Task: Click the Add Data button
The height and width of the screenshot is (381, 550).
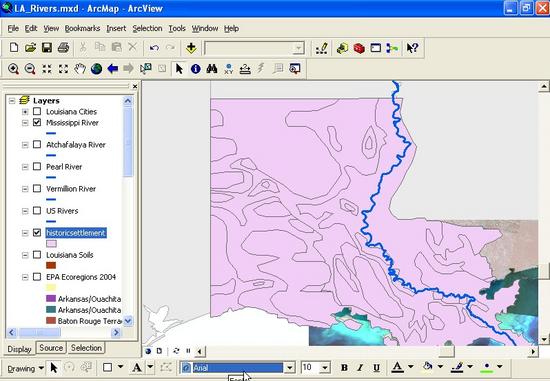Action: pos(191,48)
